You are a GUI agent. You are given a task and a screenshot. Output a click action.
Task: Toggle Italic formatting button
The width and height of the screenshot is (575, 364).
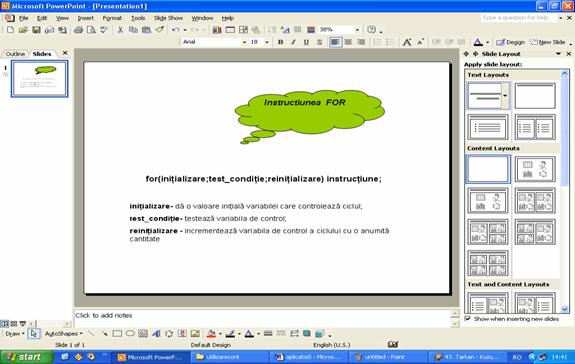[293, 42]
